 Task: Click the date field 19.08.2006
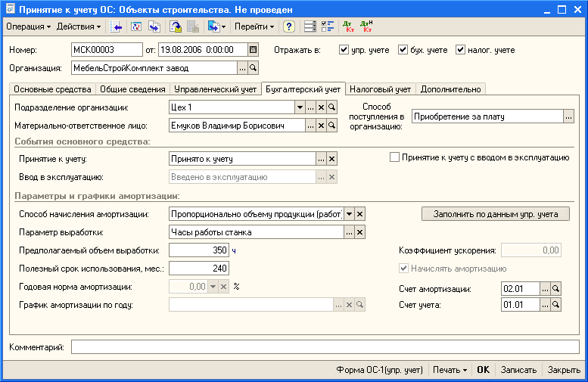203,49
